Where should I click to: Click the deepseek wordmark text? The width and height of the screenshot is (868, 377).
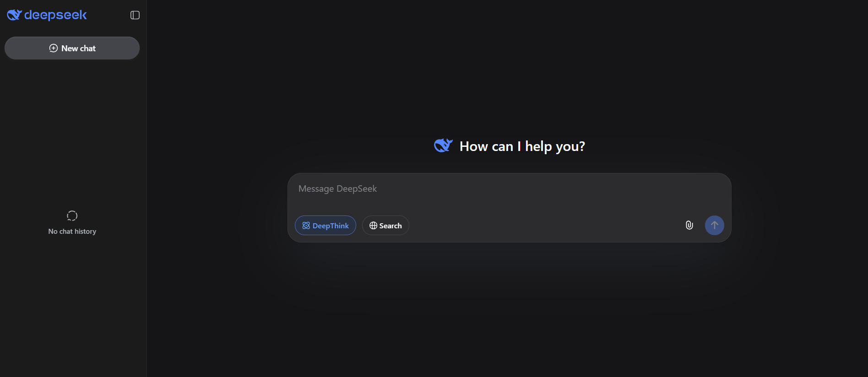55,15
